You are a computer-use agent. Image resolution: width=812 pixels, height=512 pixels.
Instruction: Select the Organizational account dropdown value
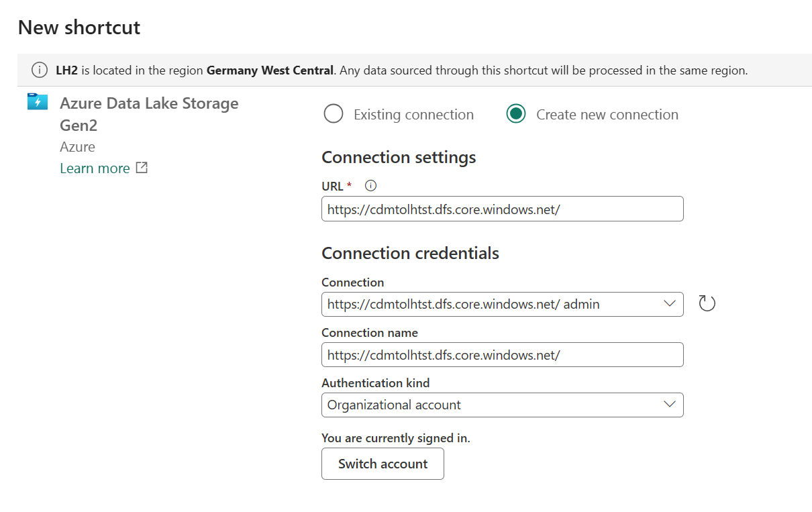tap(393, 405)
